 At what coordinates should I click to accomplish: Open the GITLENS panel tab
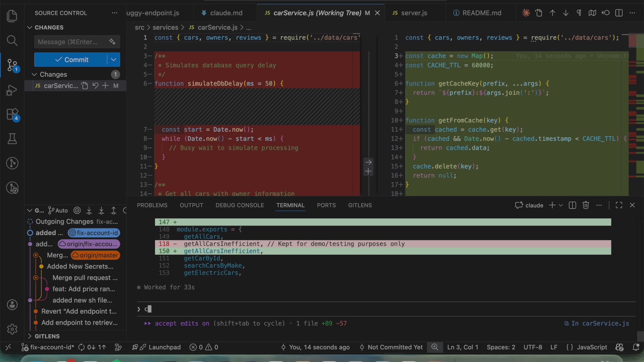coord(360,205)
